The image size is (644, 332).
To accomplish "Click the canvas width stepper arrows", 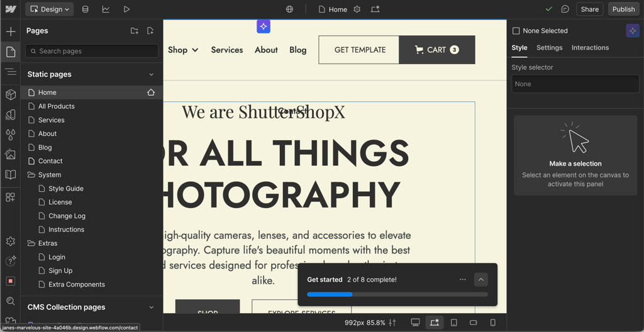I will (392, 323).
